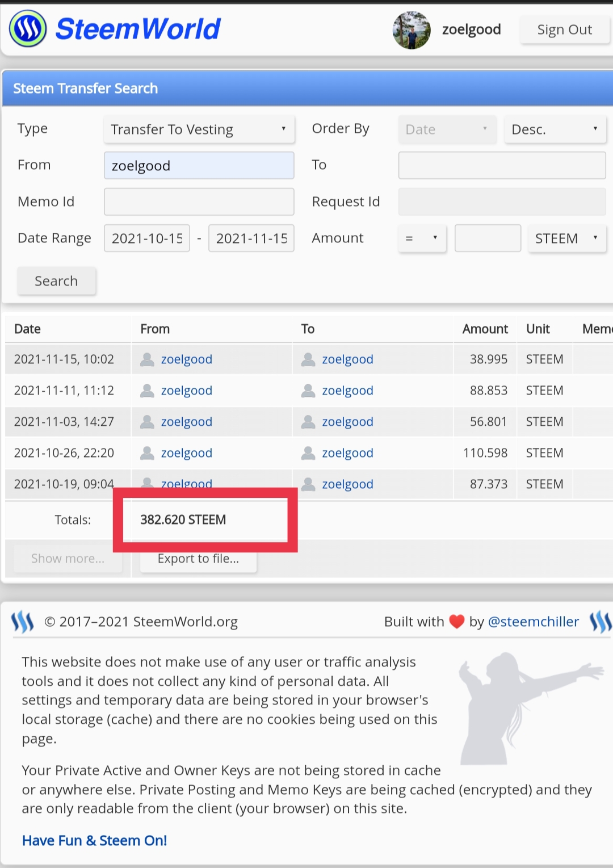Click the From field containing zoelgood
Image resolution: width=613 pixels, height=868 pixels.
point(199,165)
